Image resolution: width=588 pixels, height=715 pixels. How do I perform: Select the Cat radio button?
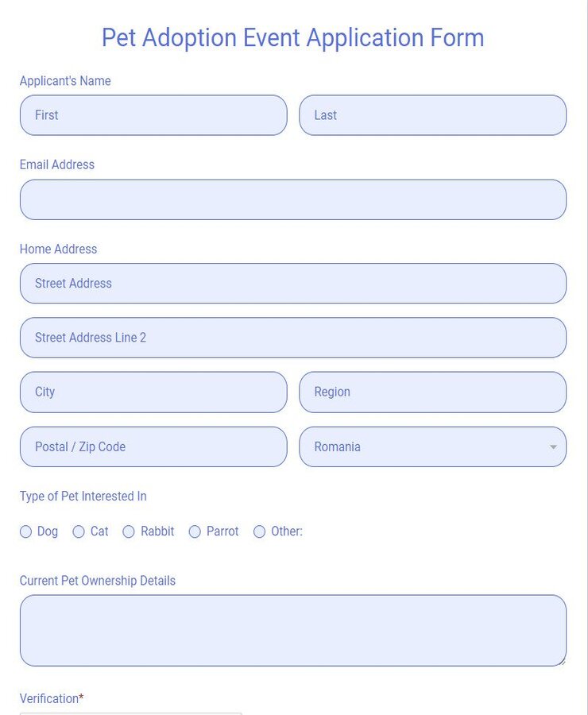79,531
